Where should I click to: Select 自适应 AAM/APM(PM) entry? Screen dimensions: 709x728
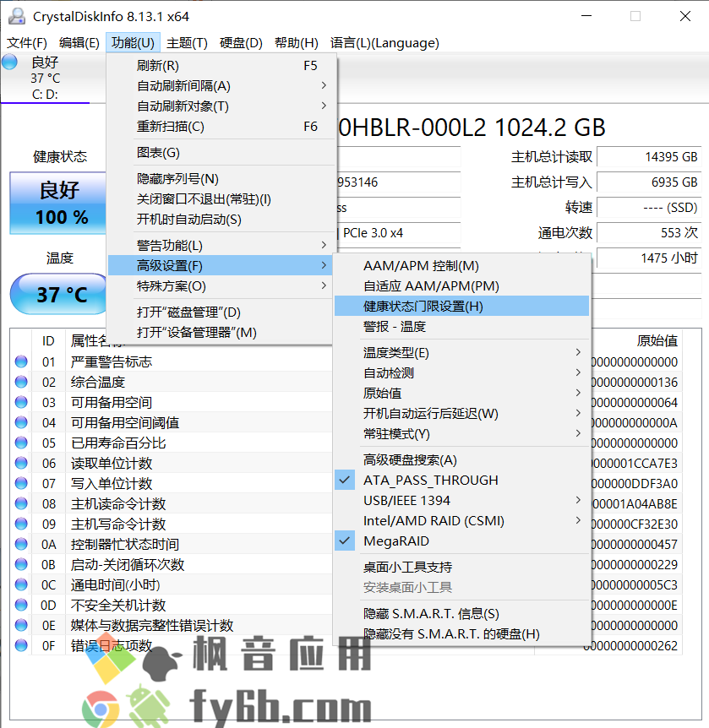[461, 286]
